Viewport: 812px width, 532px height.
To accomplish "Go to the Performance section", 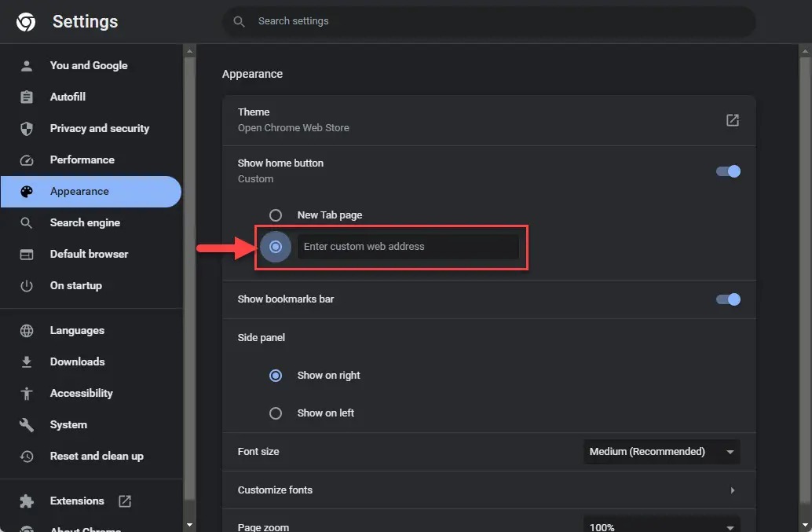I will point(82,160).
